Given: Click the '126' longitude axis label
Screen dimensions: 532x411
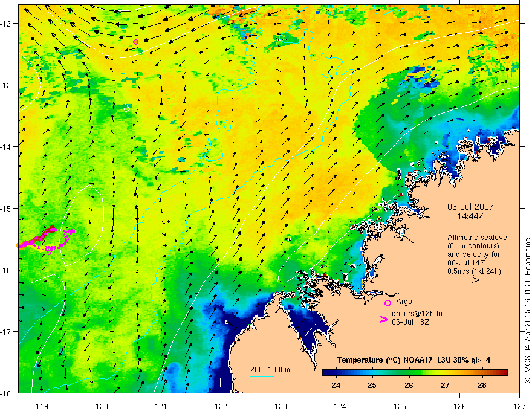Looking at the screenshot, I should (x=459, y=406).
